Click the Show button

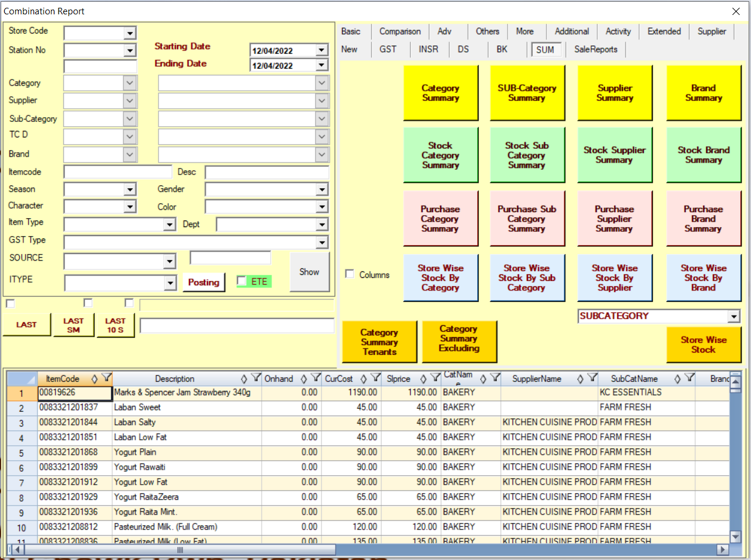pyautogui.click(x=310, y=272)
